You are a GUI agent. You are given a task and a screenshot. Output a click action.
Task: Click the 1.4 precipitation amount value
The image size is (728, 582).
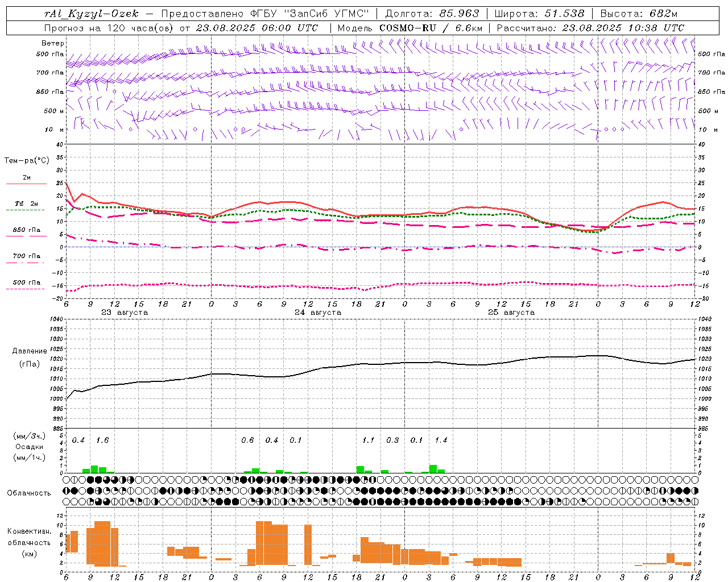pos(441,440)
